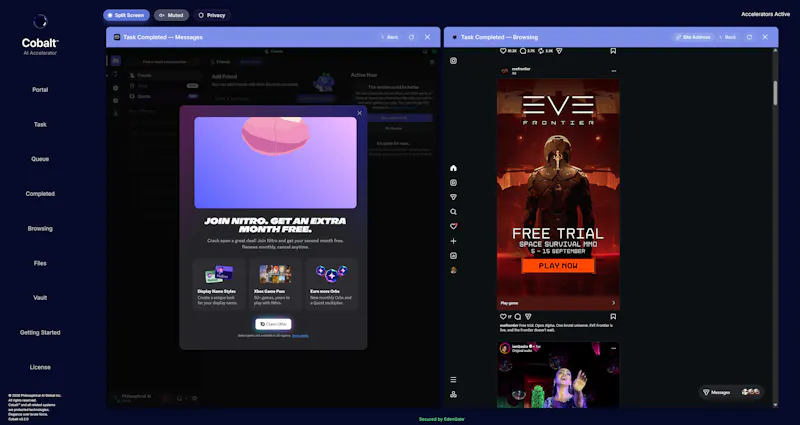Click the Nitro promo banner image
Image resolution: width=800 pixels, height=425 pixels.
(x=276, y=163)
